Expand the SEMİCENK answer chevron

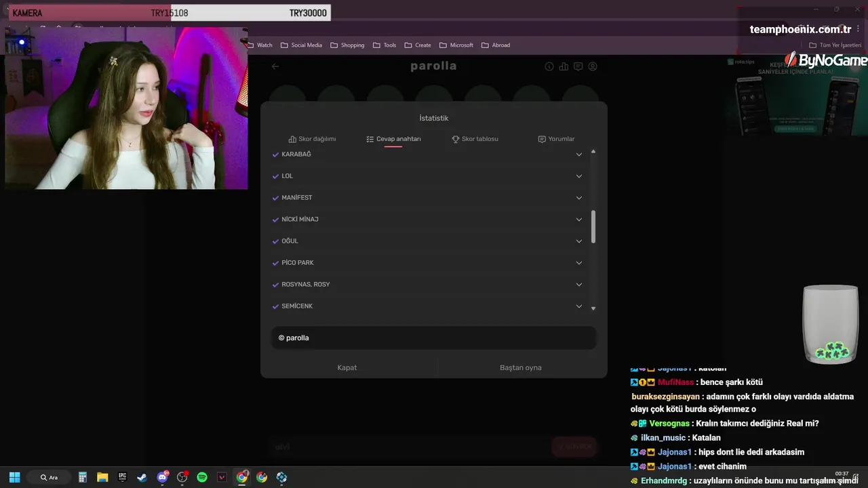tap(579, 306)
